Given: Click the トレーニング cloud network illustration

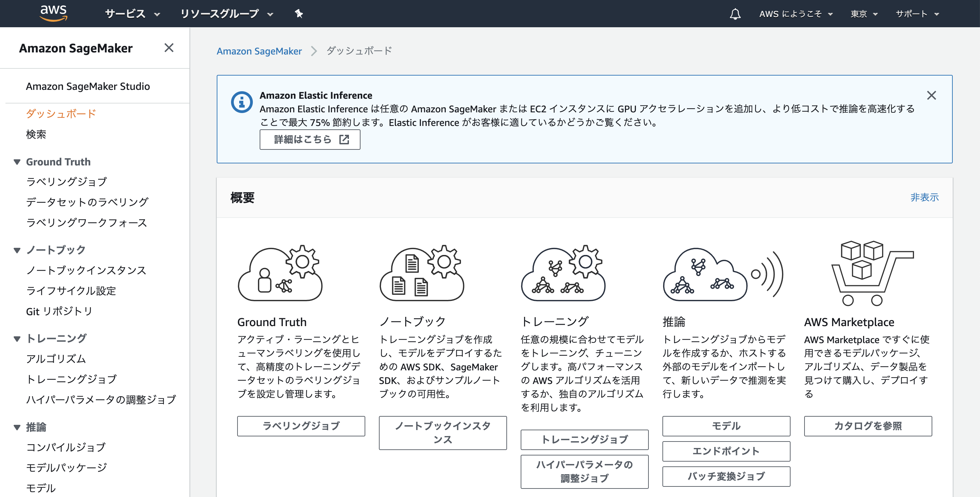Looking at the screenshot, I should click(x=563, y=273).
